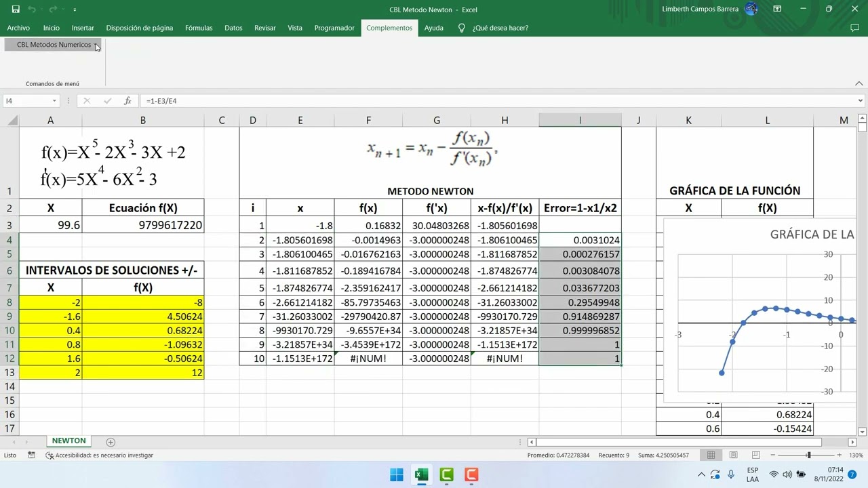Open the Archivo menu

coord(18,28)
